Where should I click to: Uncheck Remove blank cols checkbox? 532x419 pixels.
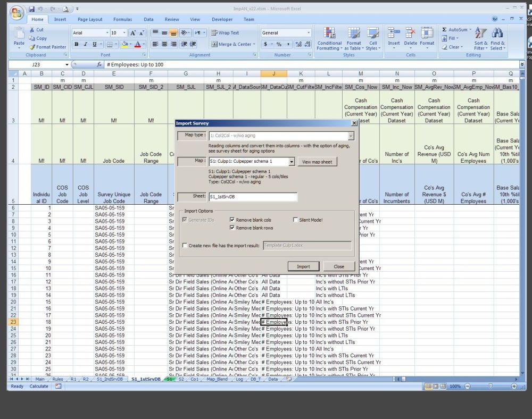(x=232, y=220)
